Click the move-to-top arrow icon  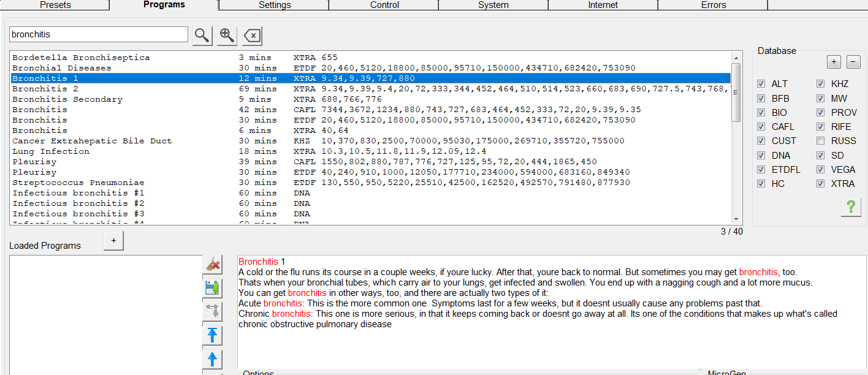(x=212, y=335)
